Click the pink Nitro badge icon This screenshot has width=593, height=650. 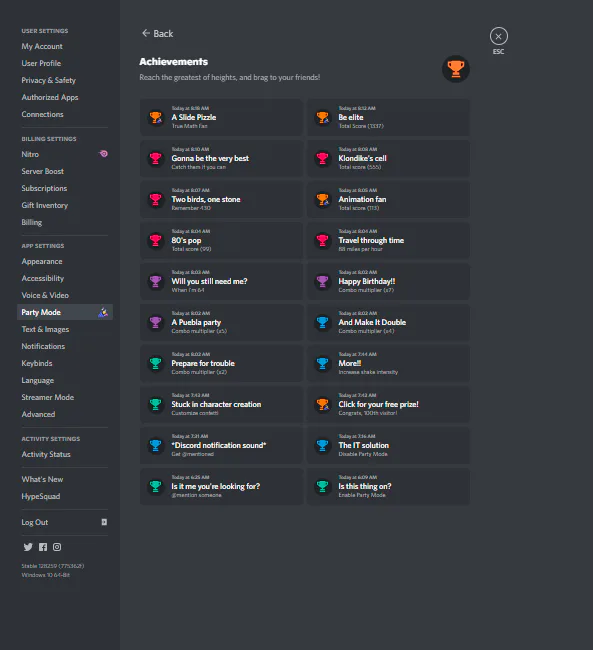(x=103, y=154)
